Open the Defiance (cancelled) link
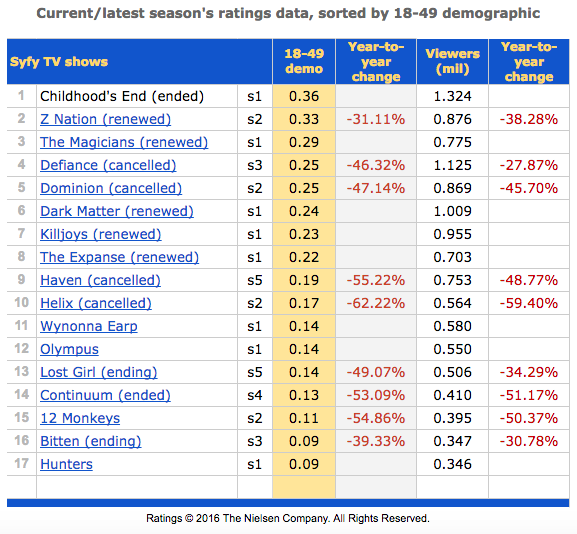The height and width of the screenshot is (534, 577). pos(108,165)
